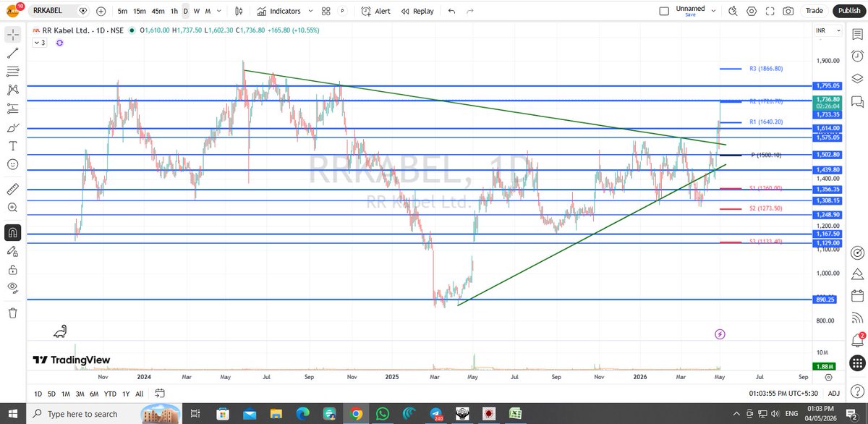
Task: Open WhatsApp from the taskbar
Action: (382, 414)
